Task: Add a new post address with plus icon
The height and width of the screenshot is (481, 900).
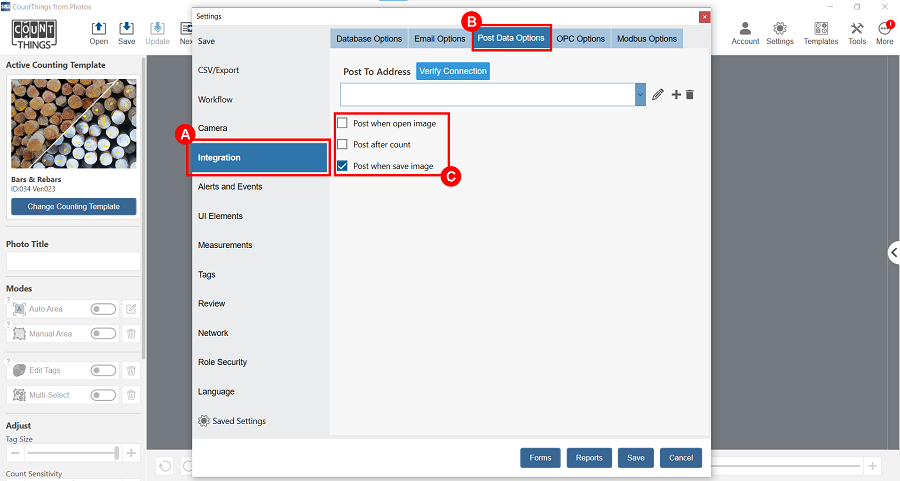Action: click(x=676, y=94)
